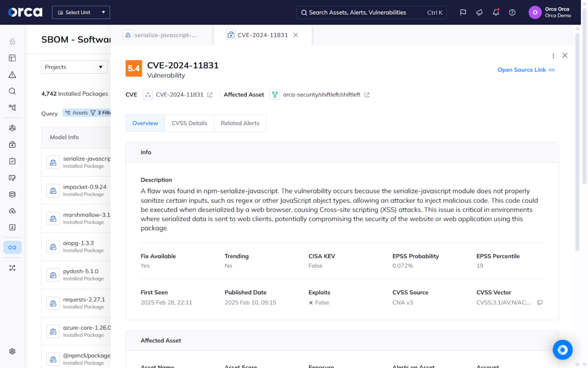Screen dimensions: 588x368
Task: Open the 3 Filters chip
Action: (101, 113)
